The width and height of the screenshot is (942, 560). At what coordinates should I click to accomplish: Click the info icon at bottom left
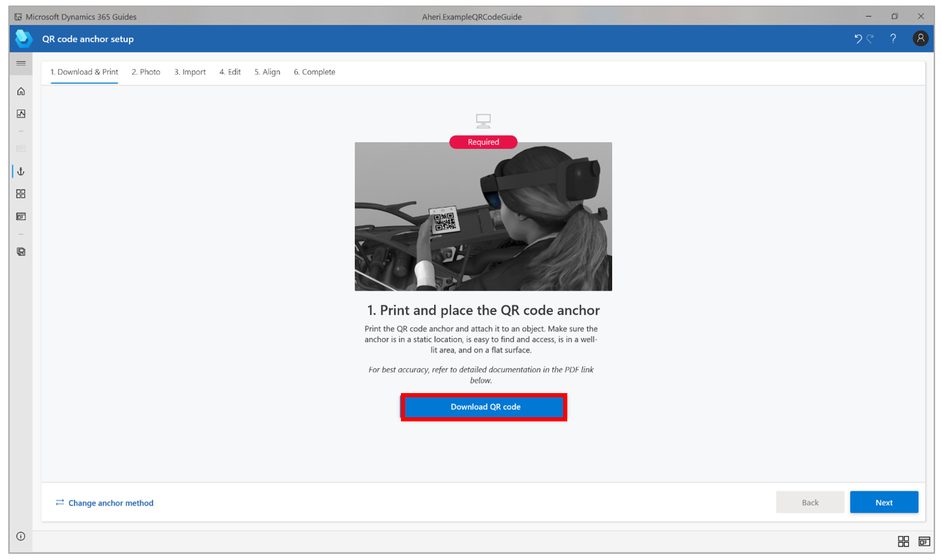[21, 536]
